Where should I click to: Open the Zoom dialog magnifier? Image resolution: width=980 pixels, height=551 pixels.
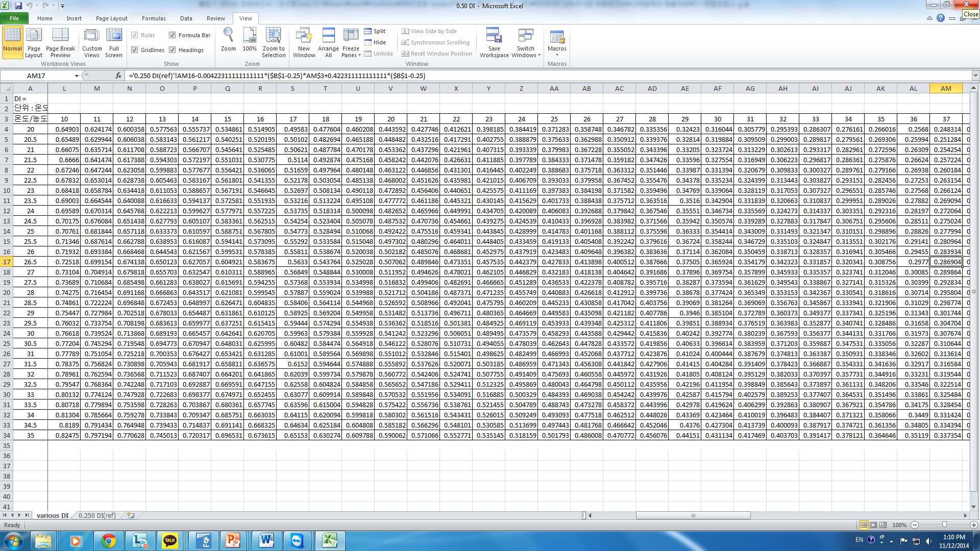pos(228,40)
